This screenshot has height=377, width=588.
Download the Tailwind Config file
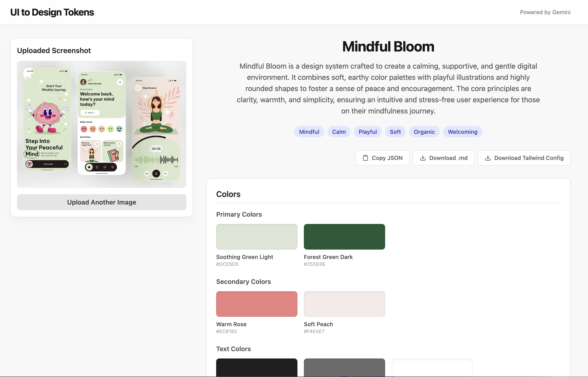(524, 158)
